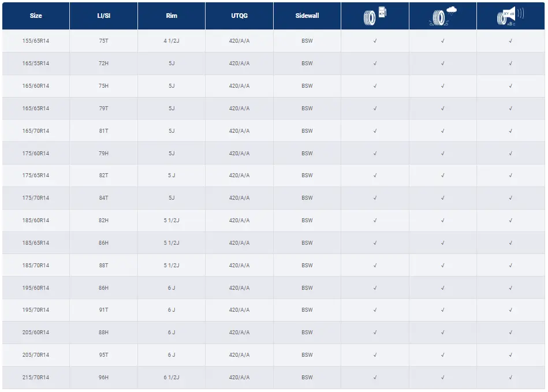Viewport: 548px width, 392px height.
Task: Click noise checkmark for 175/60R14
Action: (510, 154)
